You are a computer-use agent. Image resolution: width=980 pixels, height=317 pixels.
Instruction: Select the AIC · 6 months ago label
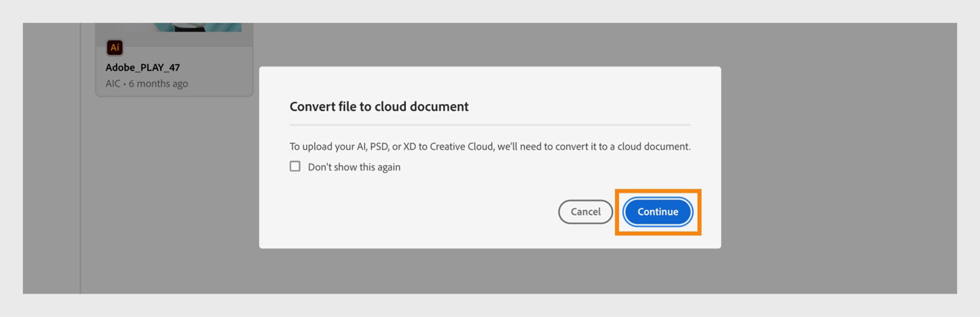pos(146,83)
